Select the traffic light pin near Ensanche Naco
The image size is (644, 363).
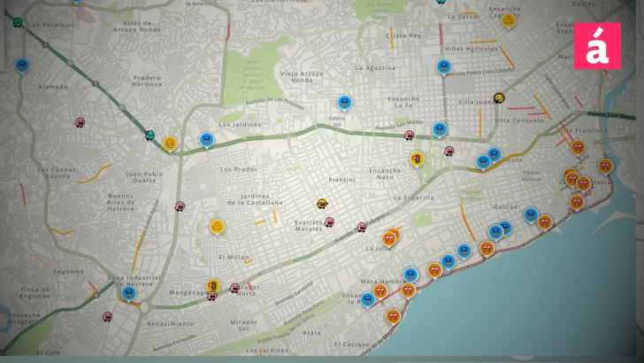coord(417,158)
